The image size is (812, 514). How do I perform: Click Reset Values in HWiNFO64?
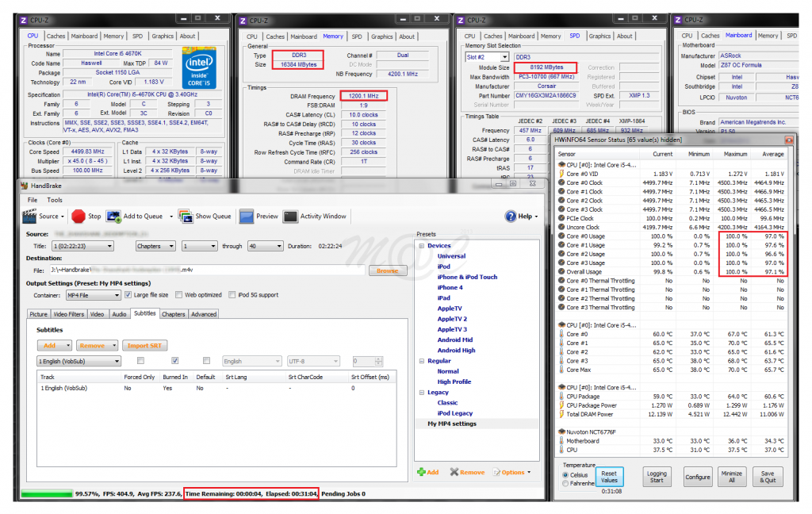click(609, 477)
